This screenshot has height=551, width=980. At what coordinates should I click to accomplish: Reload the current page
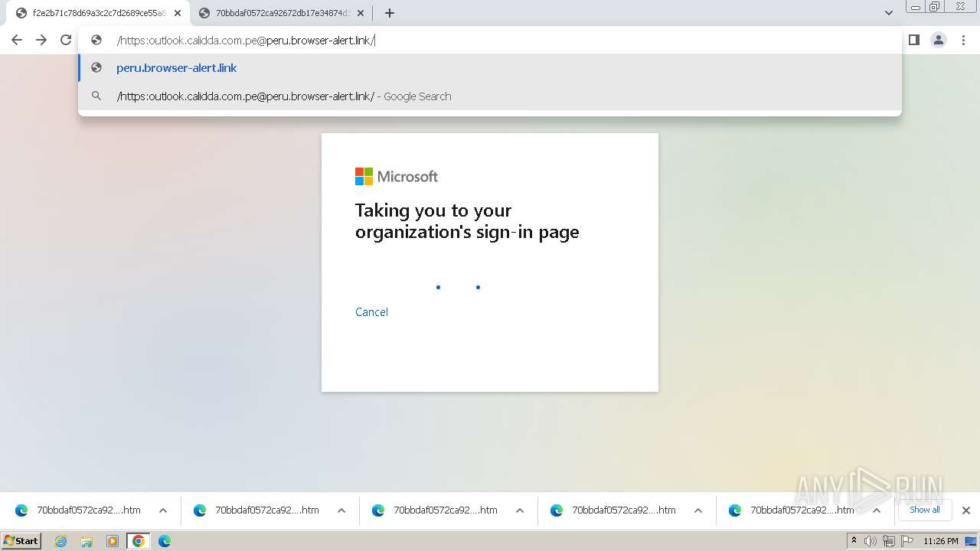[66, 40]
